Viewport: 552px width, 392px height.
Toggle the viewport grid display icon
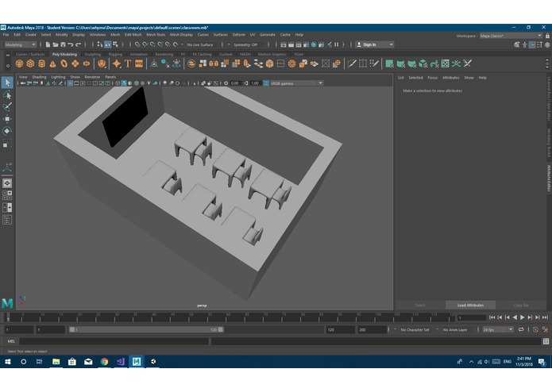click(70, 83)
